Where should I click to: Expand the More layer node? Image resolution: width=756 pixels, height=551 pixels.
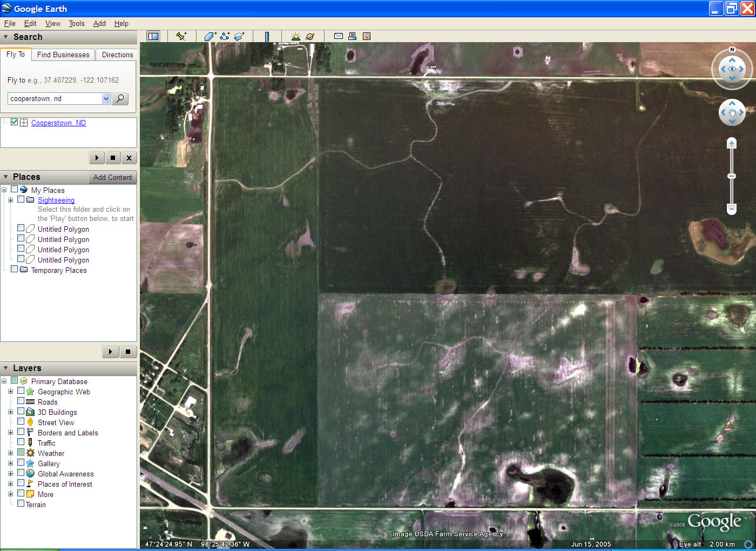point(10,494)
